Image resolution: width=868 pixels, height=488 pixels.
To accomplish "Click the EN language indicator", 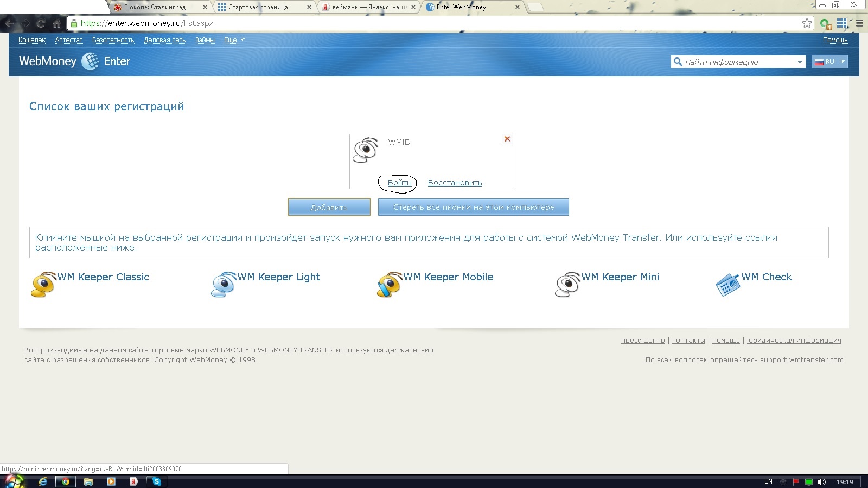I will (x=768, y=481).
